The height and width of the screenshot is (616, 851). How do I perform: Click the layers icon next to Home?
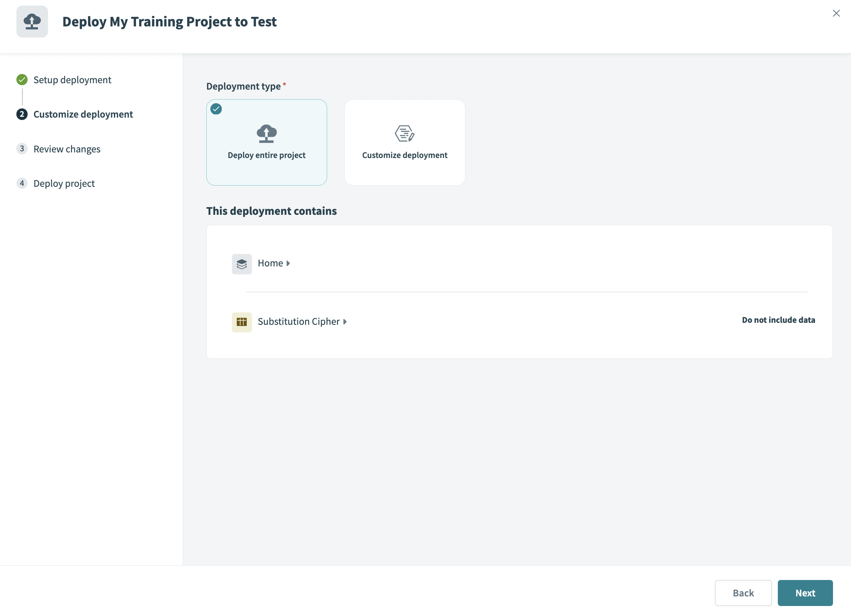coord(242,264)
